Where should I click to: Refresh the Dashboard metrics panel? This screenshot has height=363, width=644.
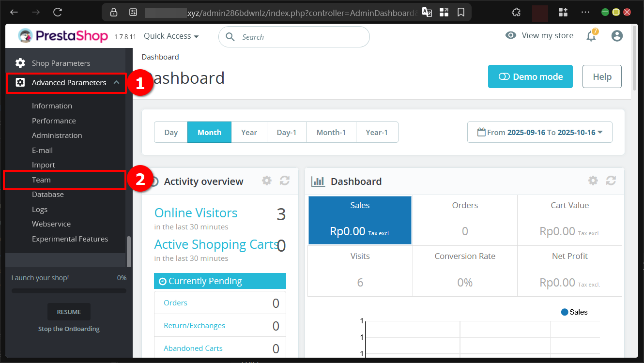pyautogui.click(x=611, y=180)
